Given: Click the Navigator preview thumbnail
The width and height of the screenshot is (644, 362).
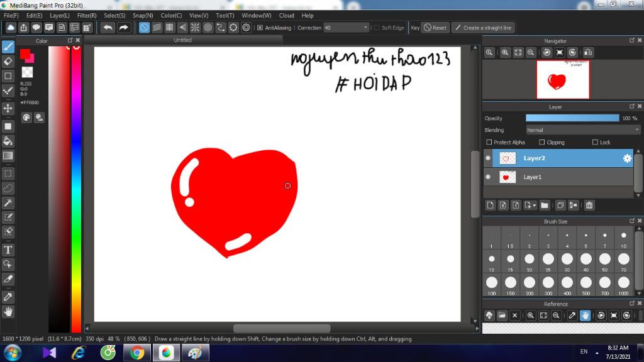Looking at the screenshot, I should [x=563, y=80].
